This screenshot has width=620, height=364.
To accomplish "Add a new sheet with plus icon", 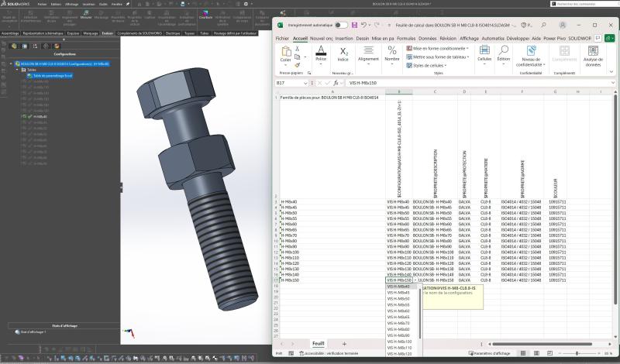I will (x=344, y=343).
